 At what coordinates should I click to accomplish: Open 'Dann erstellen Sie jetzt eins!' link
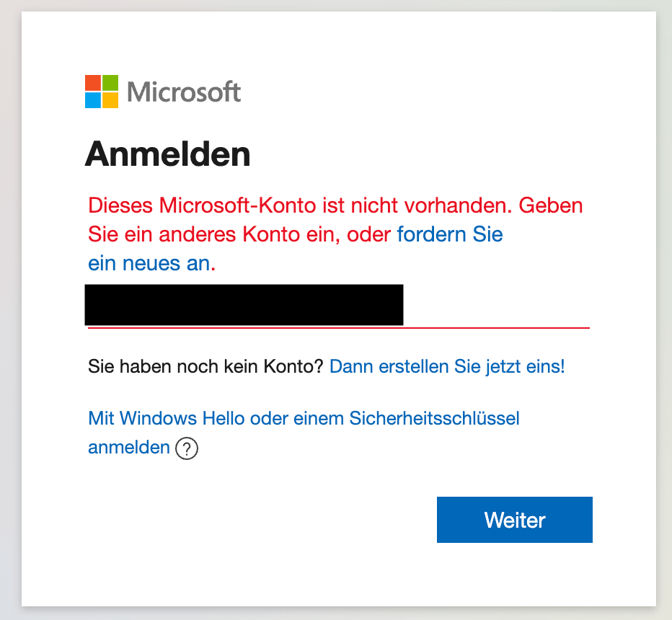447,366
